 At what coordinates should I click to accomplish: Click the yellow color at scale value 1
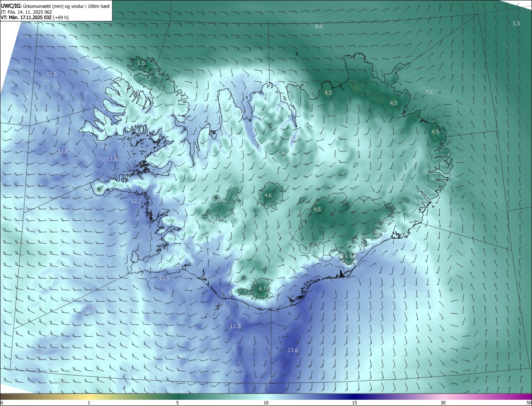89,396
